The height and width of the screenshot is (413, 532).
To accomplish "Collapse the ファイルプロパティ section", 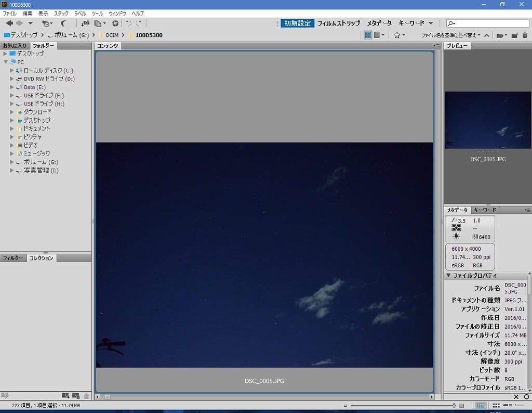I will pos(448,276).
